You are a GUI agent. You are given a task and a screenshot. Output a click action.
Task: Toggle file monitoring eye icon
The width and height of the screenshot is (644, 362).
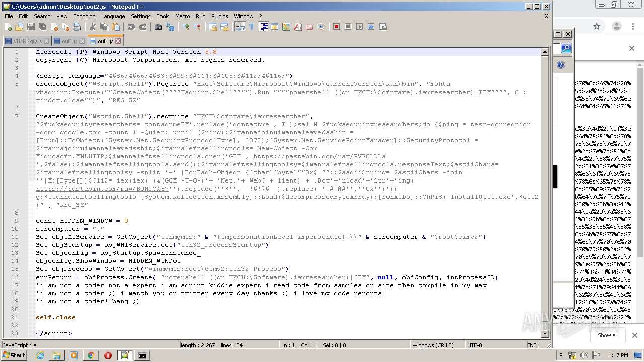pos(321,27)
